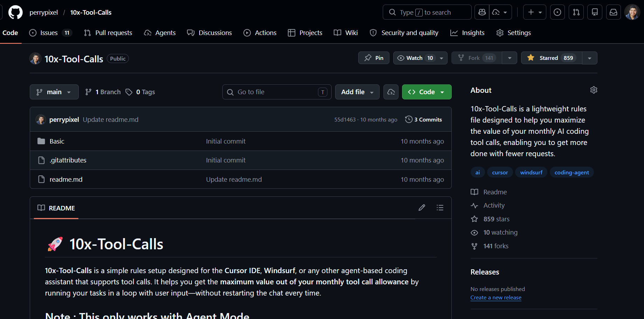Screen dimensions: 644x319
Task: Click the Watch button with eye icon
Action: (x=415, y=58)
